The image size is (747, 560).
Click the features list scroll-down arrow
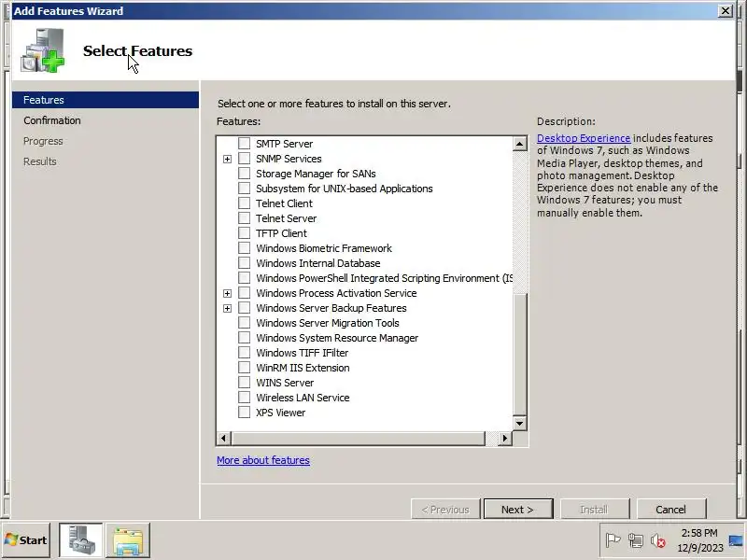tap(520, 423)
